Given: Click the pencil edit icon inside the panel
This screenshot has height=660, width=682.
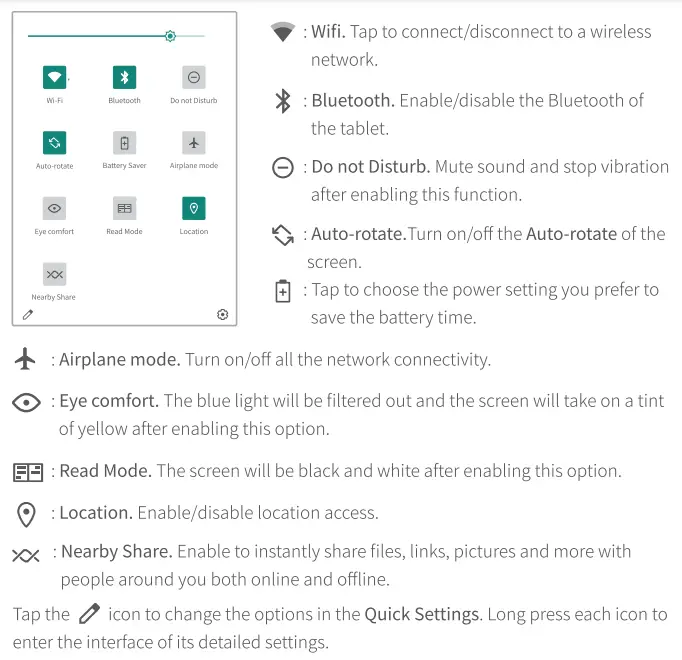Looking at the screenshot, I should click(28, 314).
